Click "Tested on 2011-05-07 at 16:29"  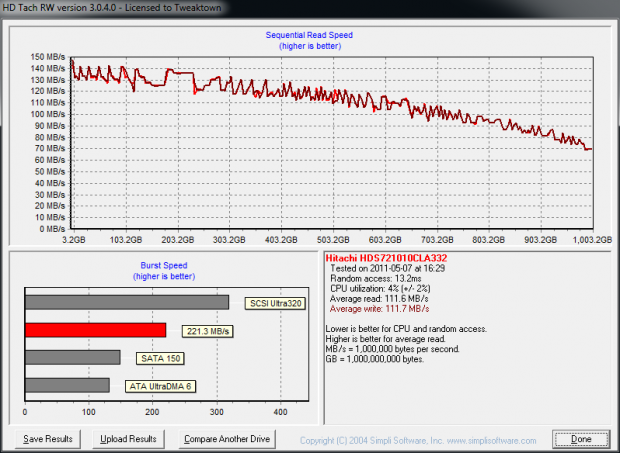[x=388, y=268]
